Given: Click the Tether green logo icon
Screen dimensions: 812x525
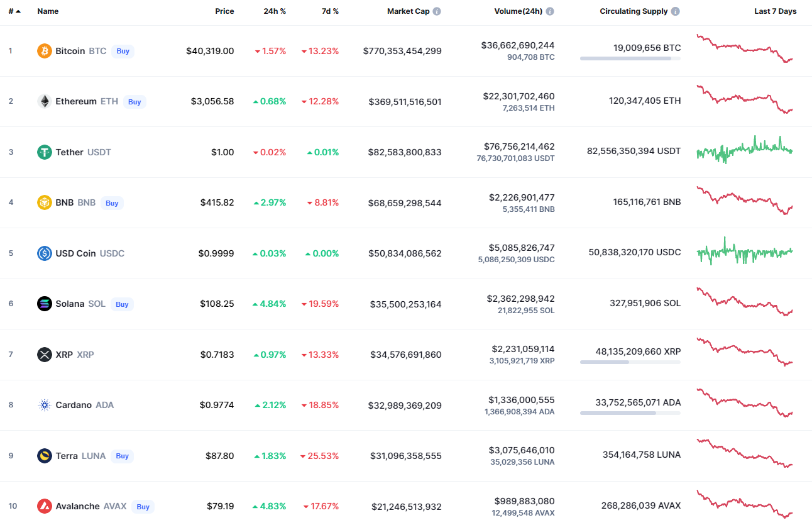Looking at the screenshot, I should (44, 152).
